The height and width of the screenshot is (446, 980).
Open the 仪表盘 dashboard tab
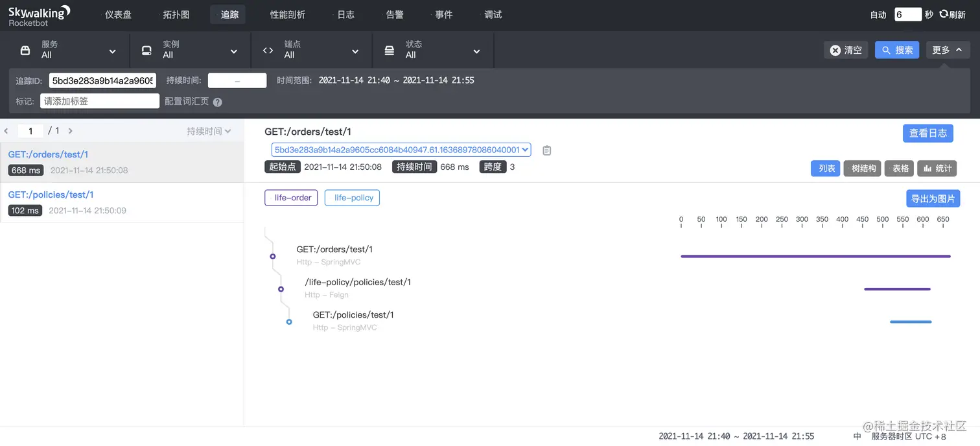(x=118, y=14)
